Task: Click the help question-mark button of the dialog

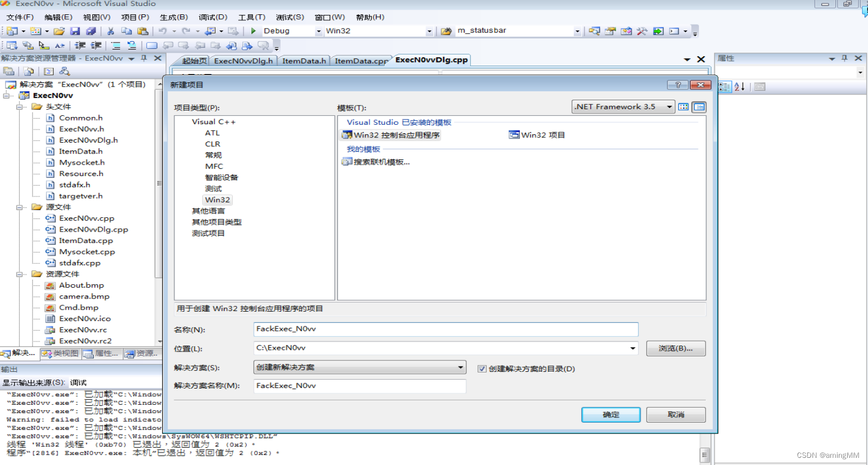Action: tap(678, 85)
